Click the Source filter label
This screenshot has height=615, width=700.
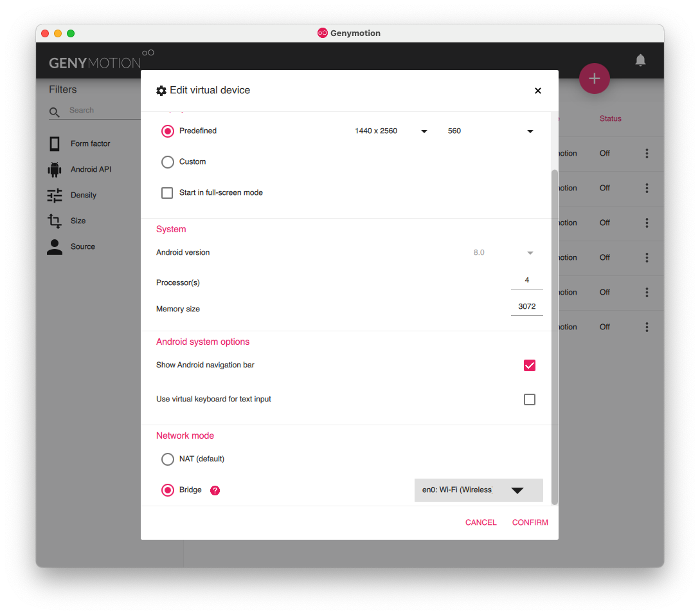click(x=82, y=247)
